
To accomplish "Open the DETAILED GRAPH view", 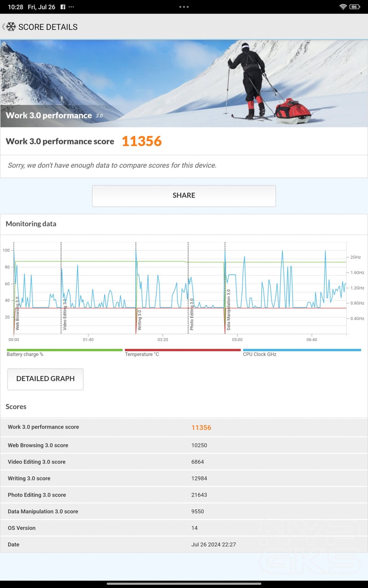I will (x=46, y=379).
